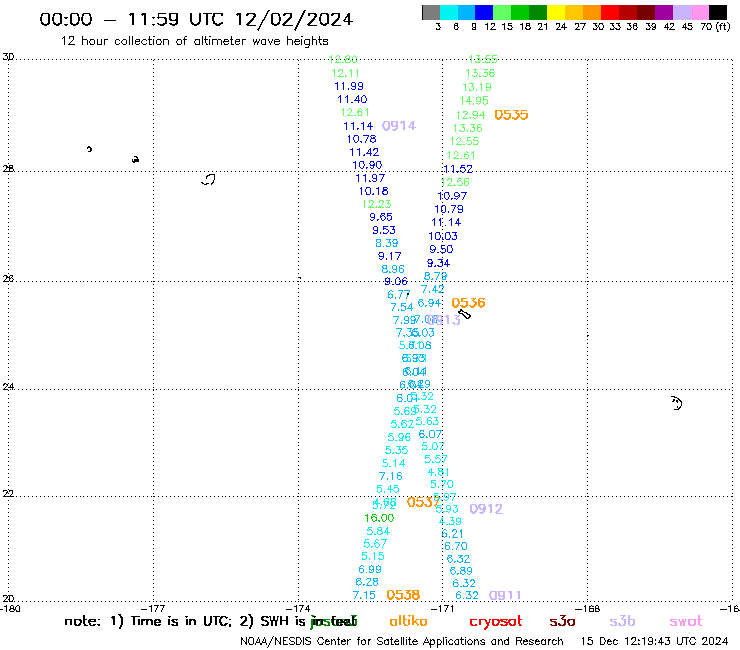Select the 's3b' satellite legend label
This screenshot has width=740, height=650.
tap(622, 621)
